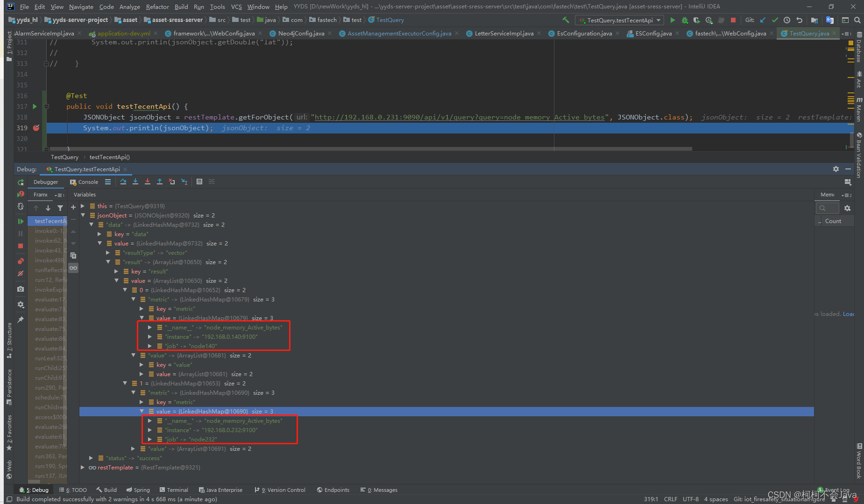Viewport: 864px width, 504px height.
Task: Click the editor horizontal scrollbar
Action: point(371,149)
